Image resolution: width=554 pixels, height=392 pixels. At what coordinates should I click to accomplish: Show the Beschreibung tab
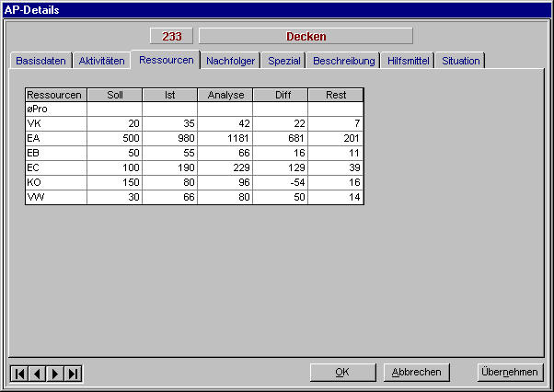point(344,61)
